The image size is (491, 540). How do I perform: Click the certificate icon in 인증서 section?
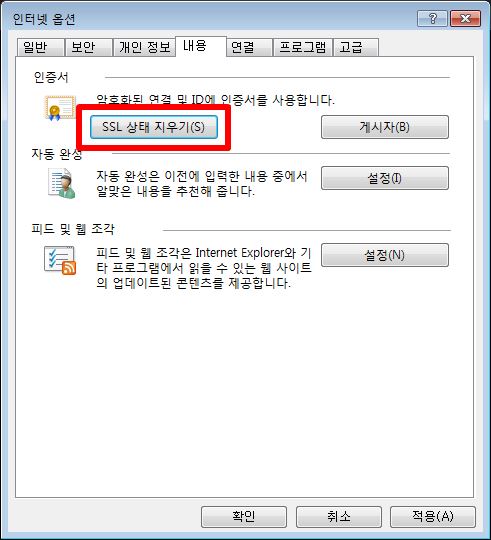pos(60,108)
